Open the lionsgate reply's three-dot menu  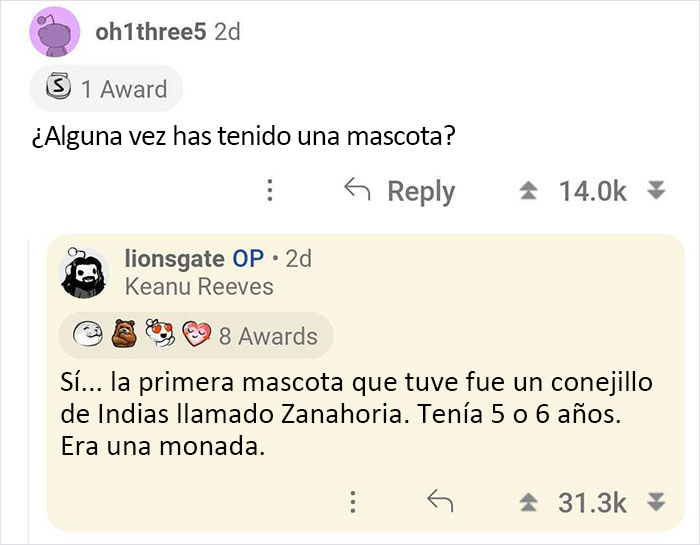point(353,501)
